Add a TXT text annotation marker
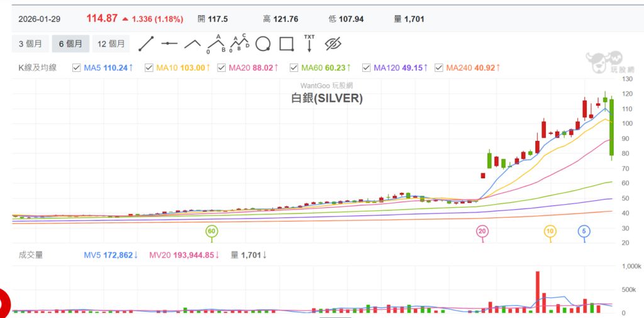The image size is (644, 318). click(x=309, y=43)
